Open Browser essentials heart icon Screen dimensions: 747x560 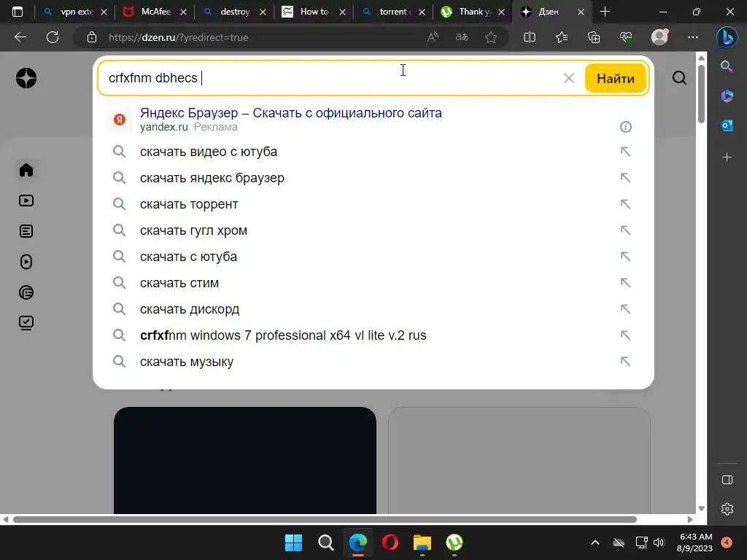pos(626,37)
